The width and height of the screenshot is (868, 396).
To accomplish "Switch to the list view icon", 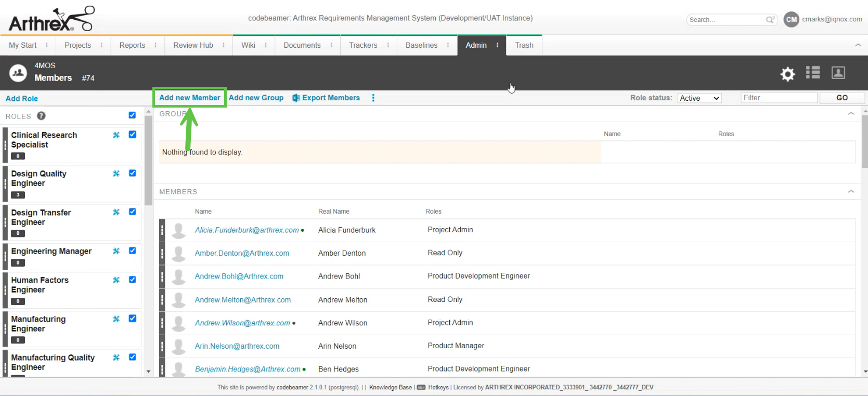I will coord(812,73).
